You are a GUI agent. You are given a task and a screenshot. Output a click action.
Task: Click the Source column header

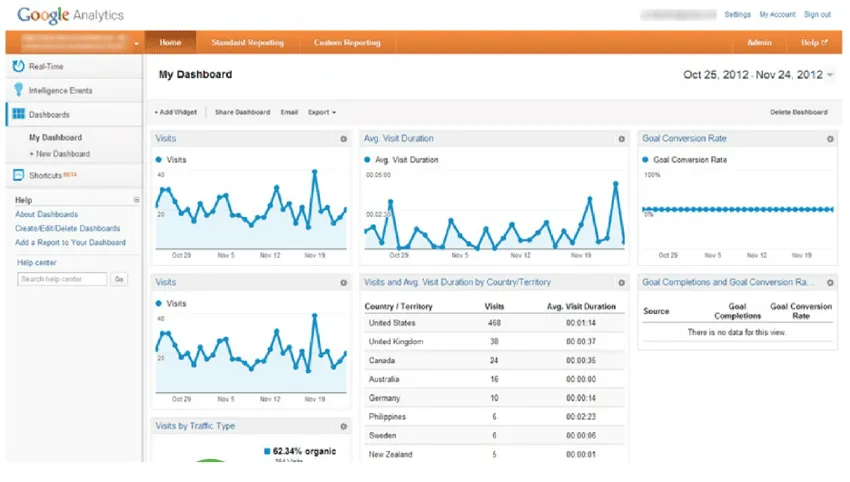pyautogui.click(x=656, y=311)
